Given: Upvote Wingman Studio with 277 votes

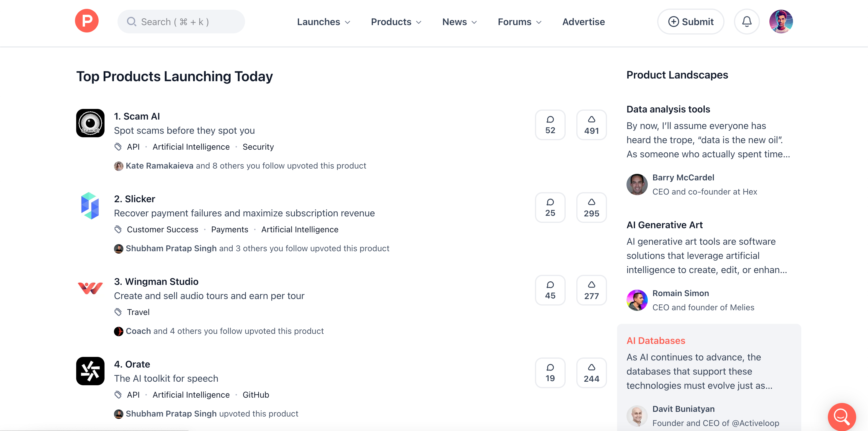Looking at the screenshot, I should coord(591,290).
